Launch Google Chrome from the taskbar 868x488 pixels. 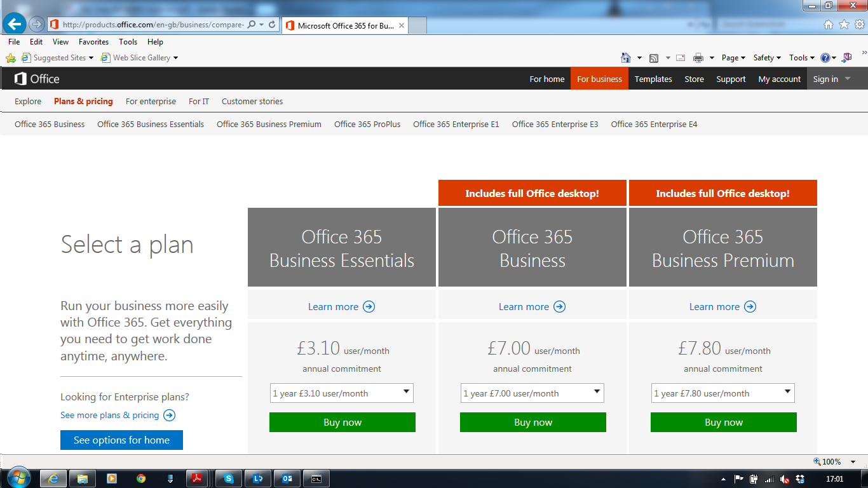[141, 478]
